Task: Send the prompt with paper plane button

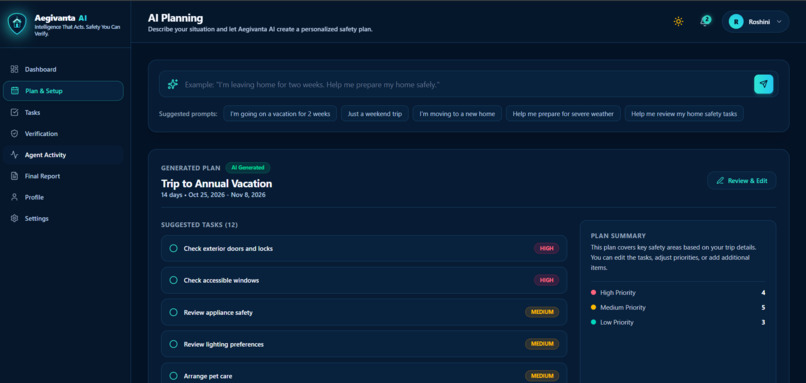Action: click(763, 84)
